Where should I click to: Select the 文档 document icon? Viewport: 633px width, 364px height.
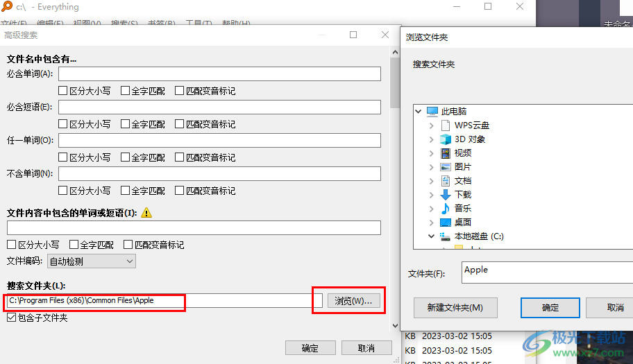(x=446, y=180)
